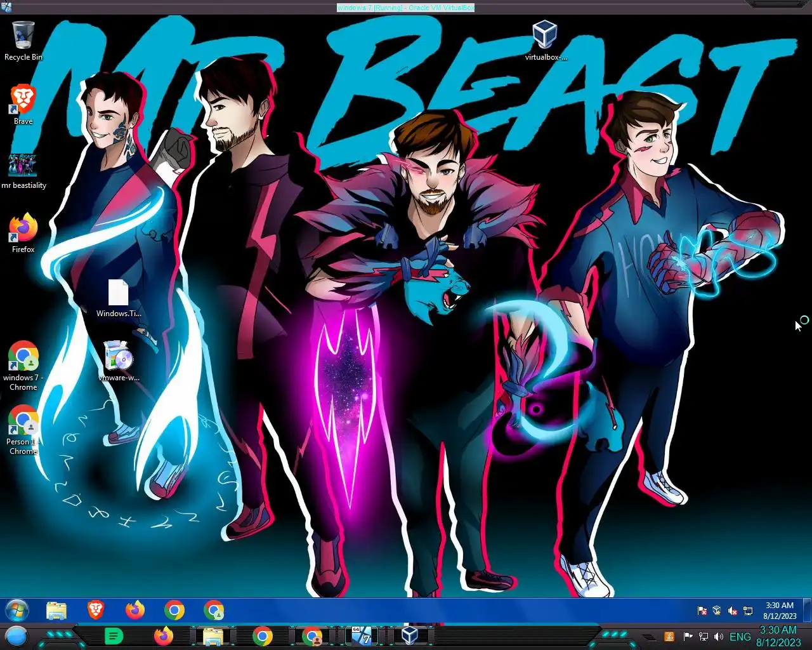Click network icon in the blue guest tray
The image size is (812, 650).
[748, 611]
